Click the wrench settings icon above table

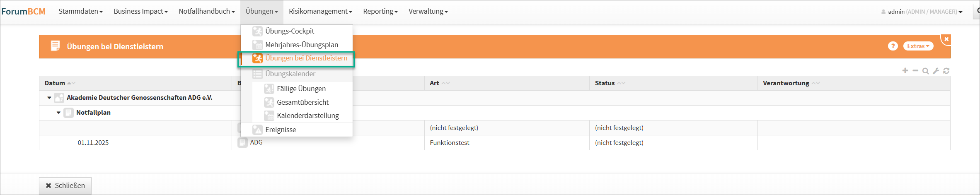pyautogui.click(x=936, y=71)
